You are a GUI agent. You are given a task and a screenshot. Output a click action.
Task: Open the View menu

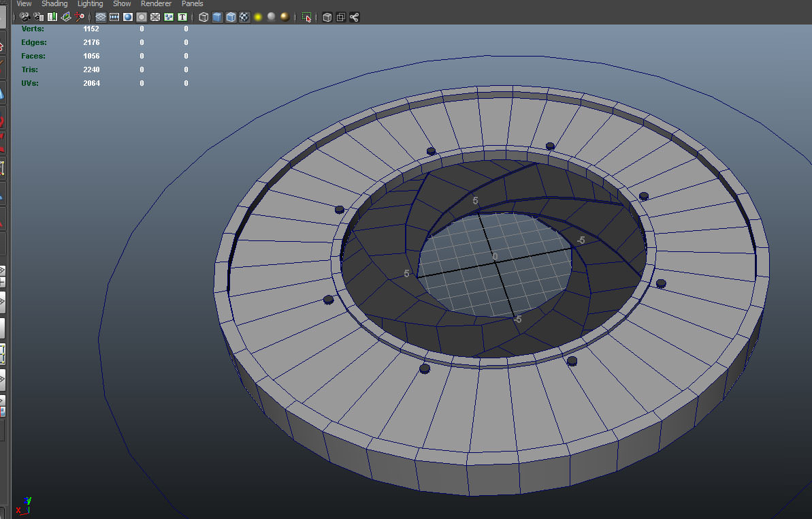(x=24, y=3)
